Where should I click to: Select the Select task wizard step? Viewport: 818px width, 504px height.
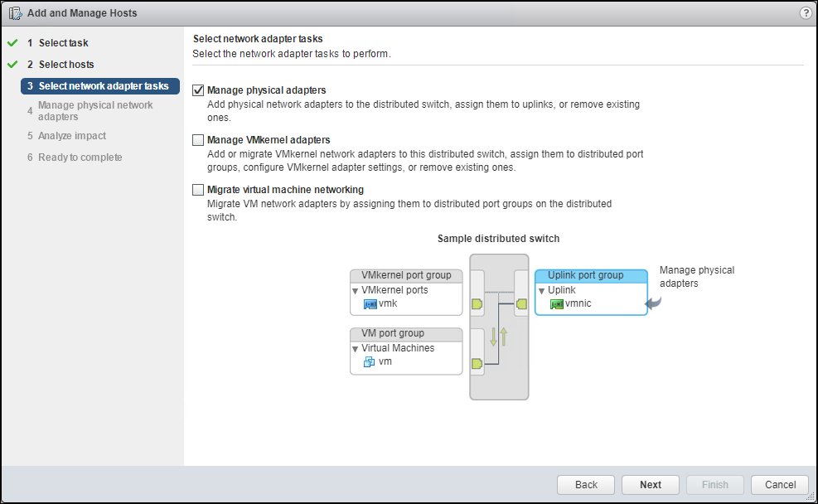[x=58, y=42]
